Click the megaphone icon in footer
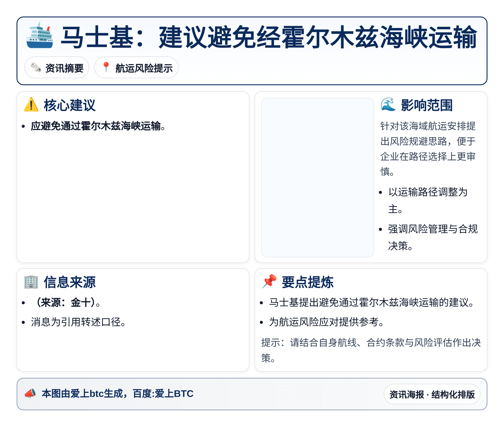This screenshot has height=426, width=504. (x=30, y=393)
